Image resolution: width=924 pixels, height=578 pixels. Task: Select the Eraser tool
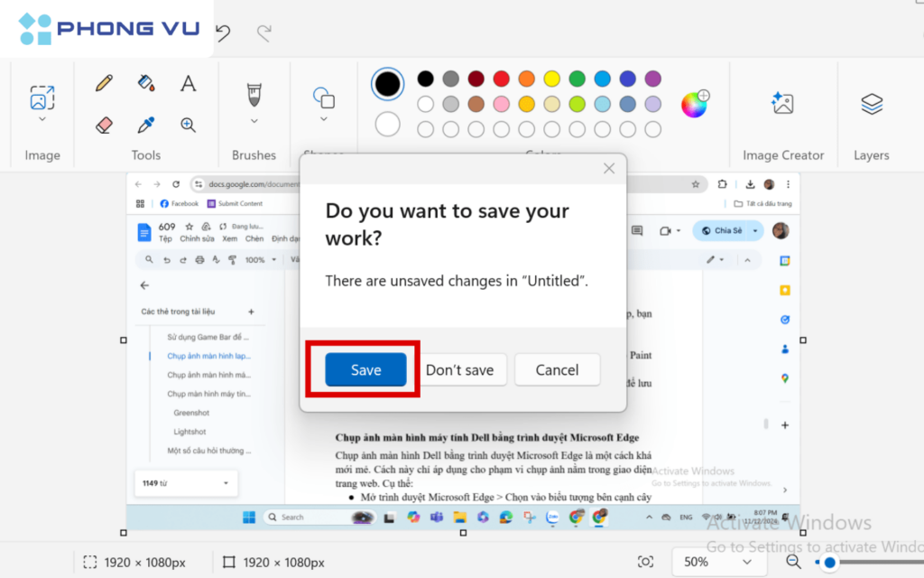click(104, 125)
